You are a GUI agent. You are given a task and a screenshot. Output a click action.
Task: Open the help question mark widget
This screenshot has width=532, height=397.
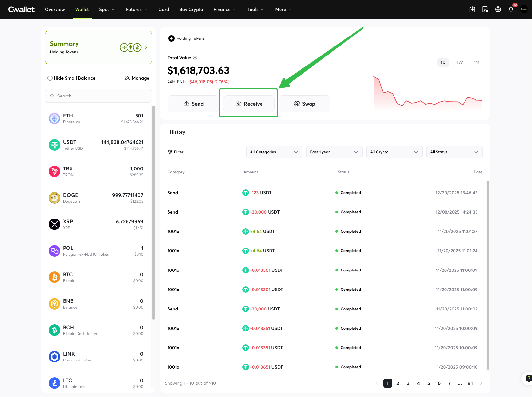pos(528,378)
